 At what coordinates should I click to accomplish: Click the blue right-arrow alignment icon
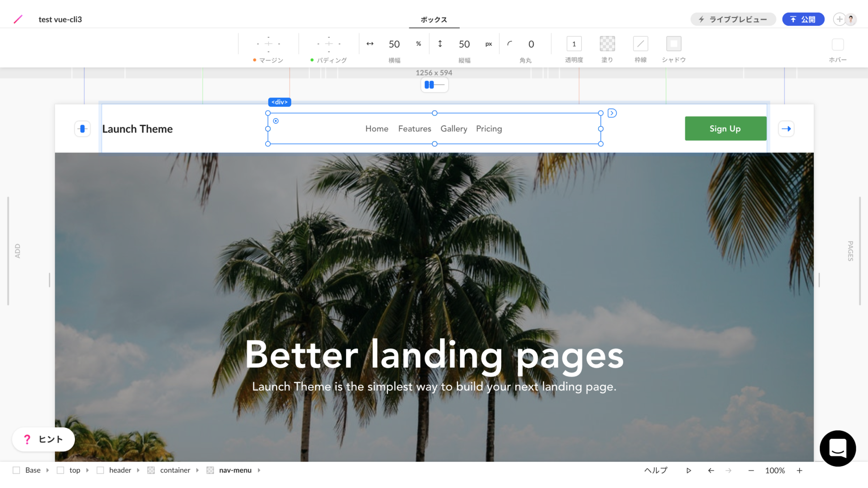click(x=786, y=129)
